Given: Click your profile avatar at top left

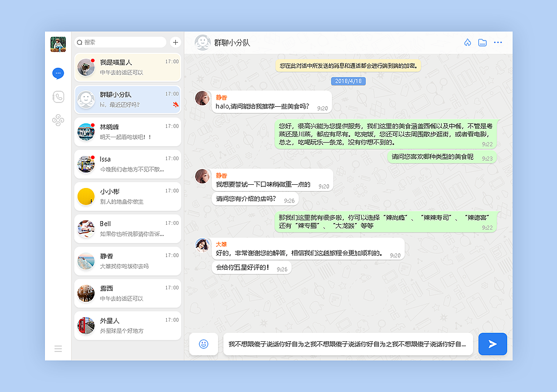Looking at the screenshot, I should (x=58, y=45).
